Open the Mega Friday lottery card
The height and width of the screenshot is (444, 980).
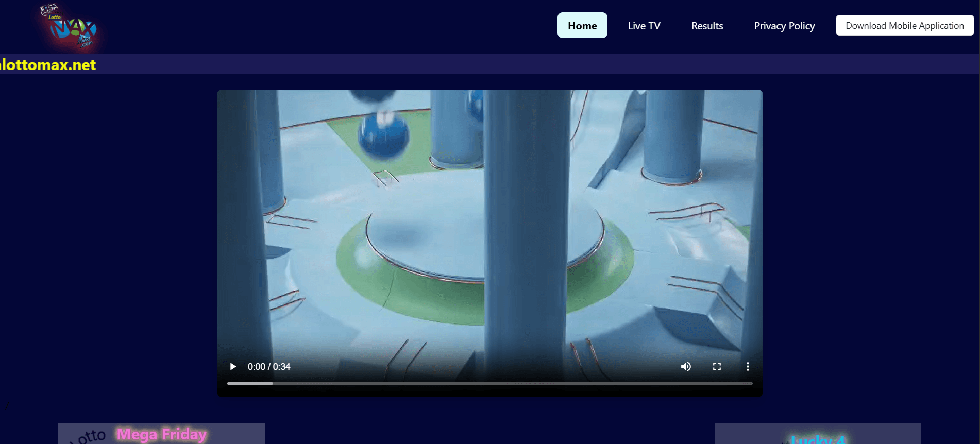(161, 434)
